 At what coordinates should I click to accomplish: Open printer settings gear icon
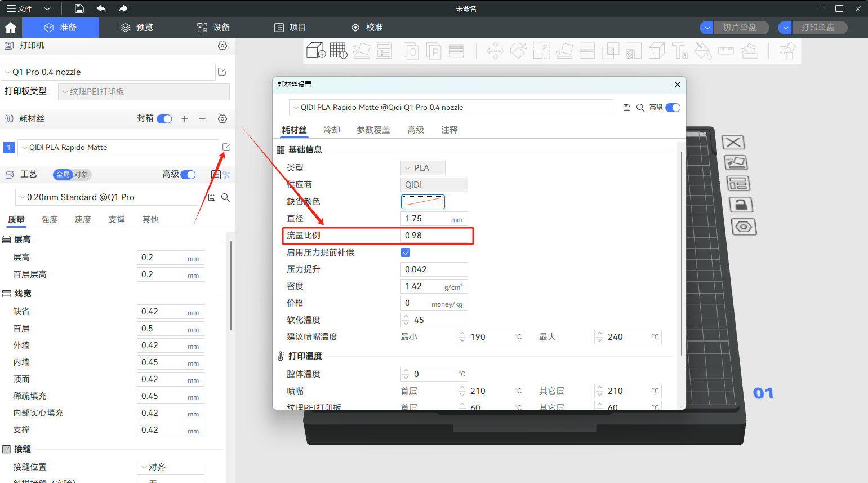pos(222,46)
